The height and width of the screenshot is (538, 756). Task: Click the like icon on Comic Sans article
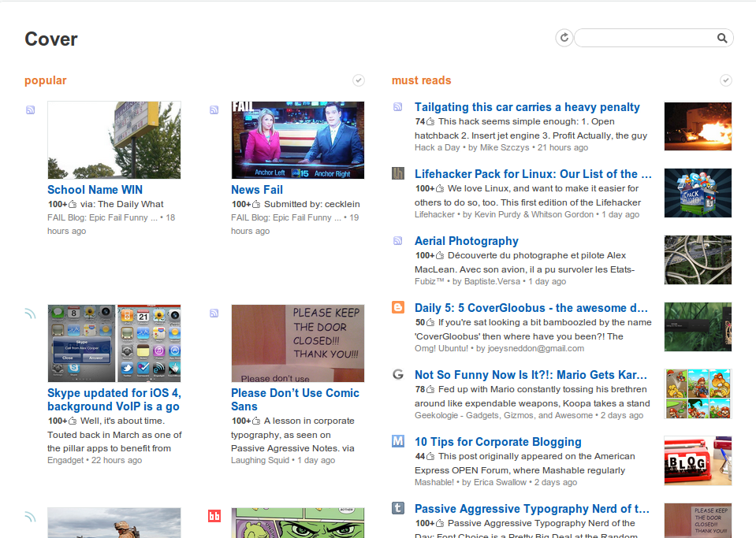[256, 421]
